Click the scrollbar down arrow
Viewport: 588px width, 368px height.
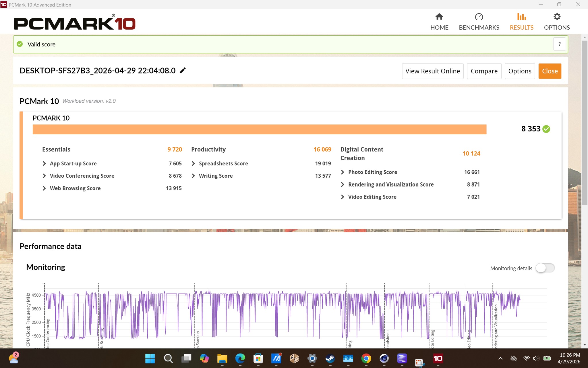tap(585, 344)
